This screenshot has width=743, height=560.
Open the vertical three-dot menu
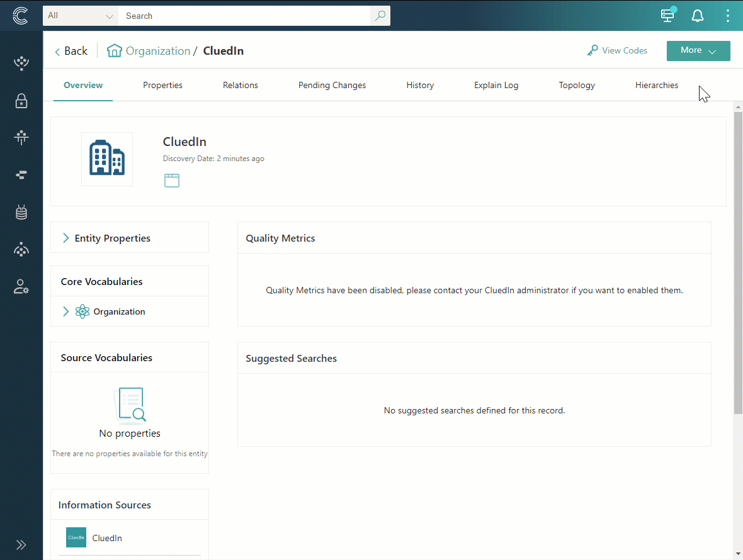coord(727,16)
